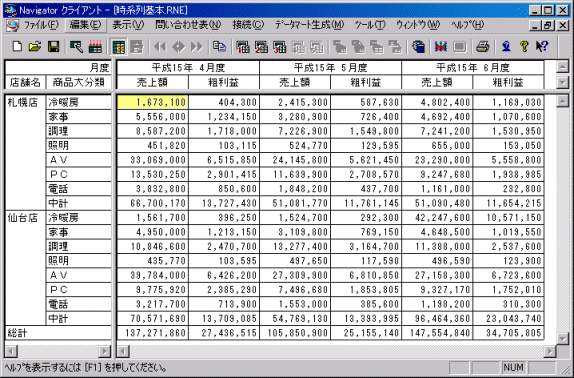Viewport: 574px width, 378px height.
Task: Click the globe book toolbar icon
Action: [x=418, y=47]
